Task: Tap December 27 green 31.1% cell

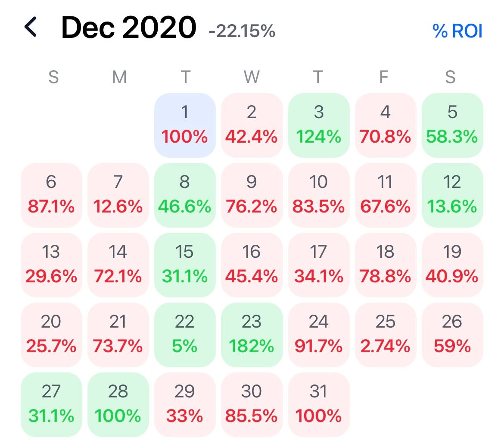Action: (51, 404)
